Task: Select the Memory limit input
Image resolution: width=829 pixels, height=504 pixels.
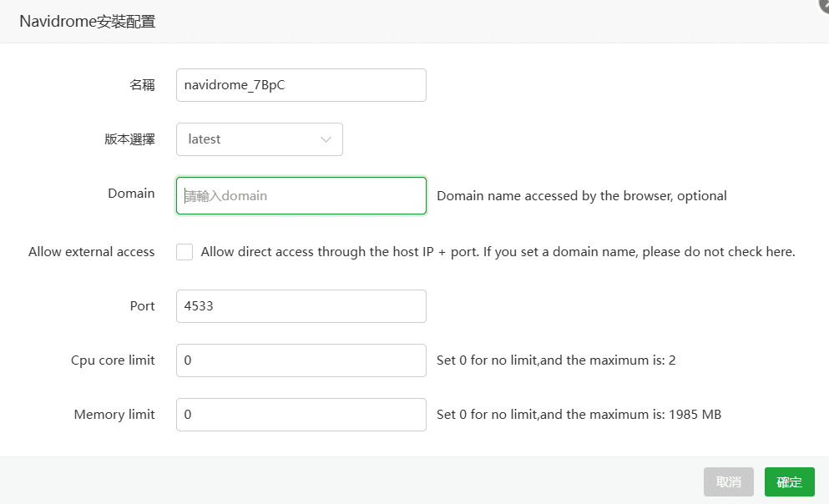Action: click(301, 415)
